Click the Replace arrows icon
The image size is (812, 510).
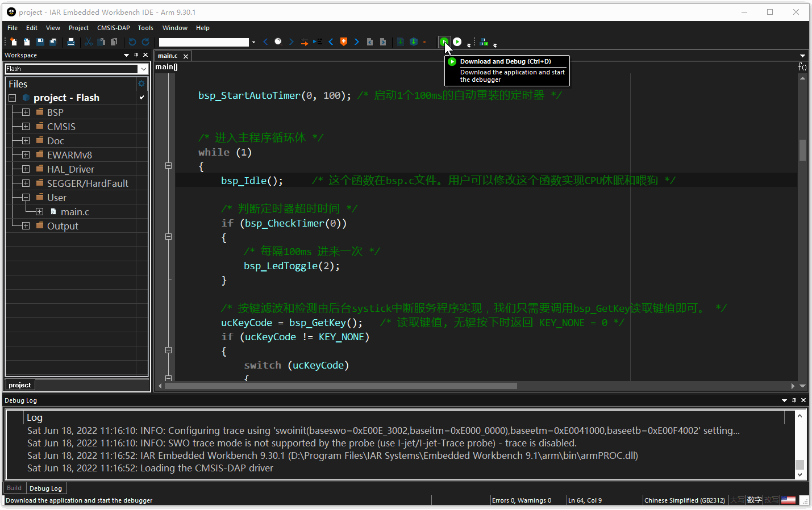pos(305,41)
